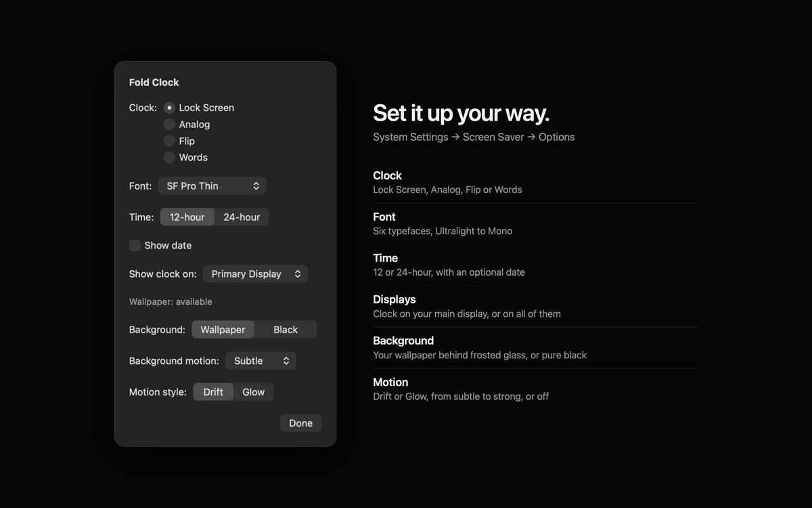Choose the Glow motion style
This screenshot has height=508, width=812.
tap(254, 392)
